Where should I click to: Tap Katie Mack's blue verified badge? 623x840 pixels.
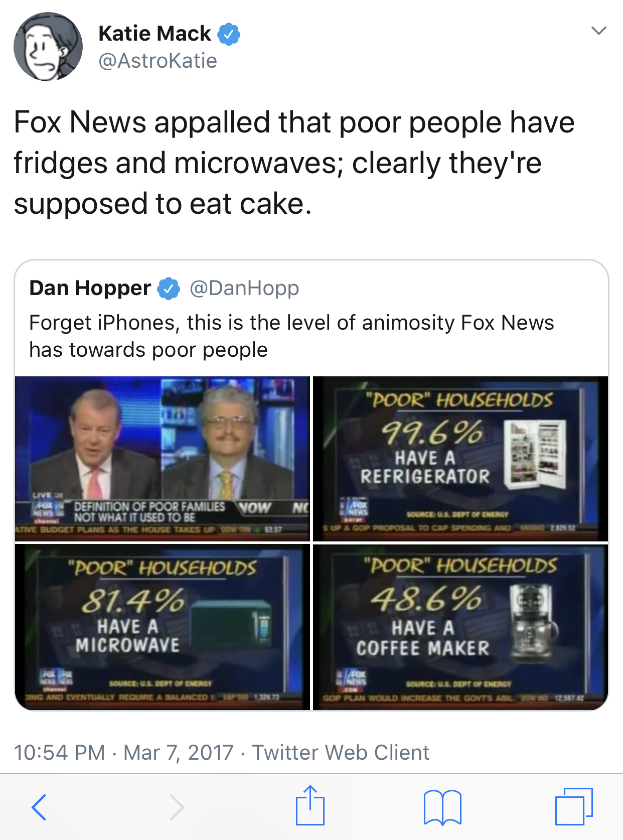point(229,34)
